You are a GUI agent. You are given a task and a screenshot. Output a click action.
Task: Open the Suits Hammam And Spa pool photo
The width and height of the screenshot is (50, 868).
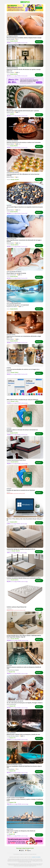pos(25,56)
